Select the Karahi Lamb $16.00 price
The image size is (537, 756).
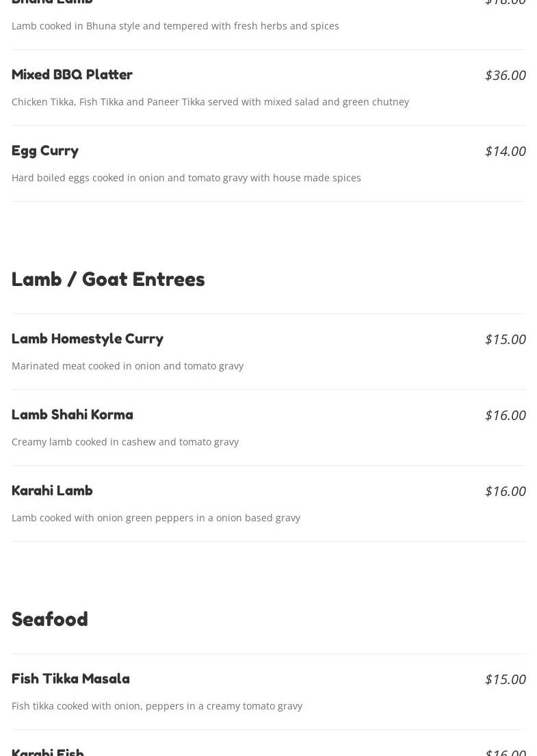[x=505, y=491]
